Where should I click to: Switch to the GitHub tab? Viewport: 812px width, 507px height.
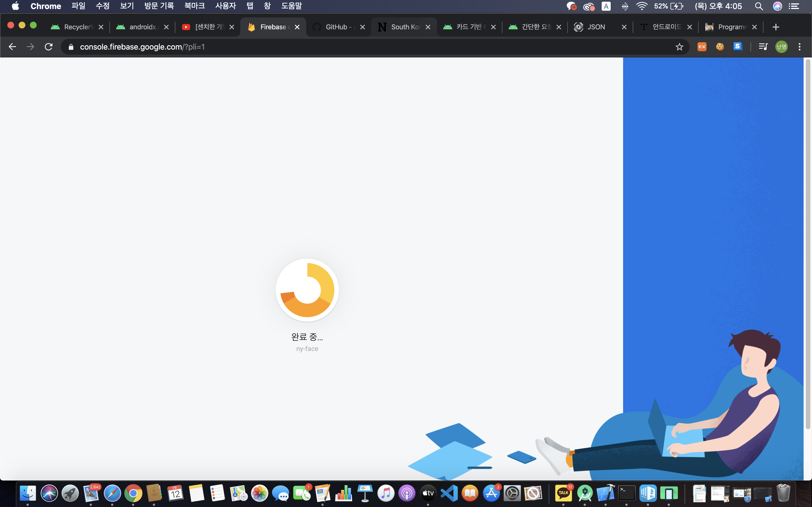[336, 27]
